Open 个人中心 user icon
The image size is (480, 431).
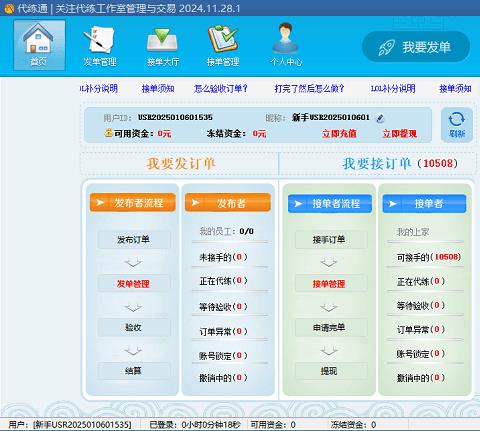pyautogui.click(x=286, y=45)
